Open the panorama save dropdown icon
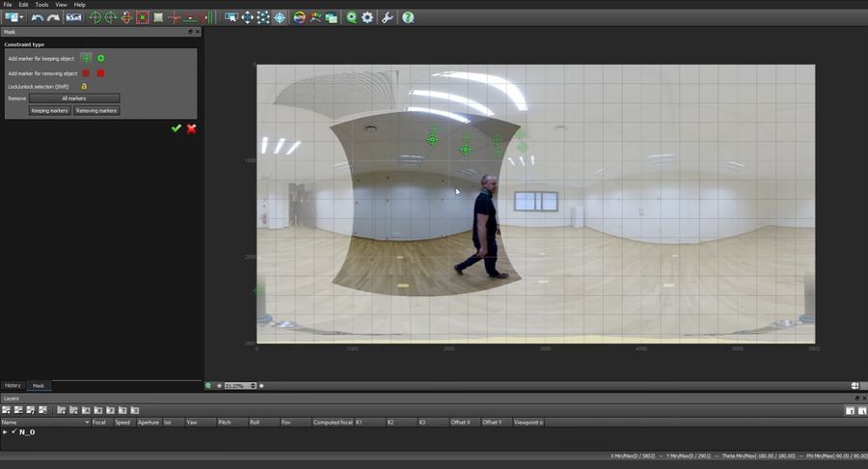This screenshot has height=469, width=868. [x=14, y=17]
